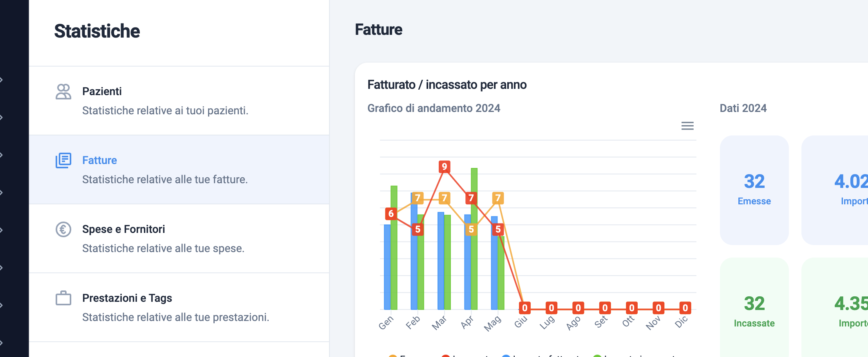Select the orange marker 7 on February
The width and height of the screenshot is (868, 357).
tap(418, 198)
